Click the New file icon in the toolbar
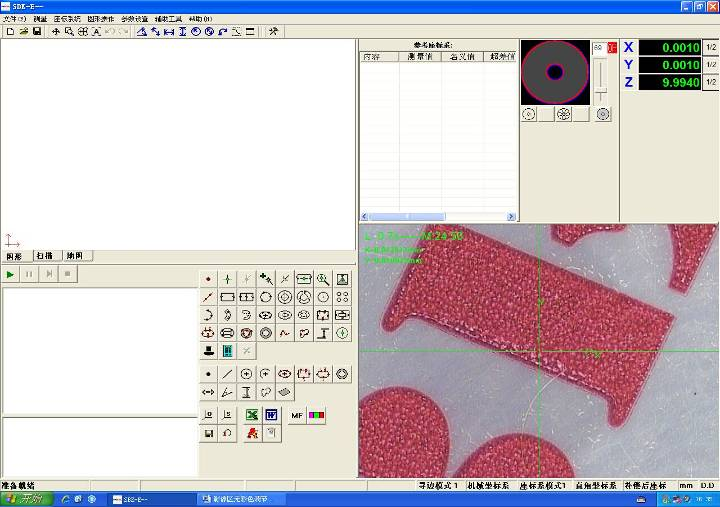 [10, 31]
